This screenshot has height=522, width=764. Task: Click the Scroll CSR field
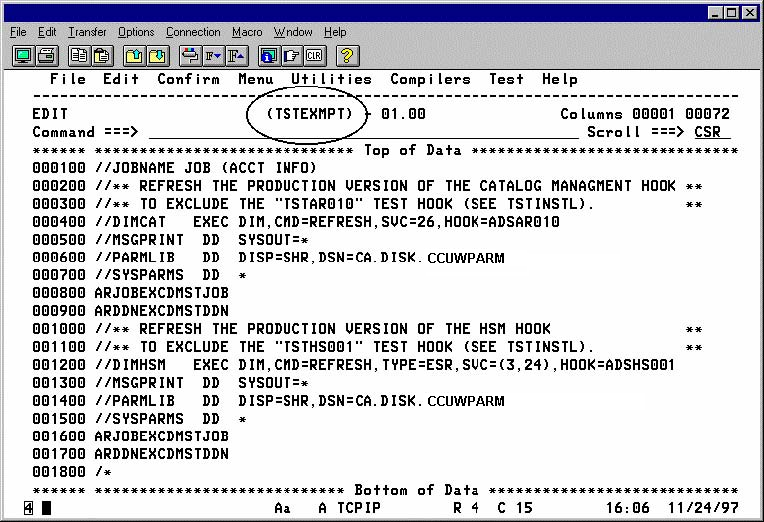click(712, 132)
